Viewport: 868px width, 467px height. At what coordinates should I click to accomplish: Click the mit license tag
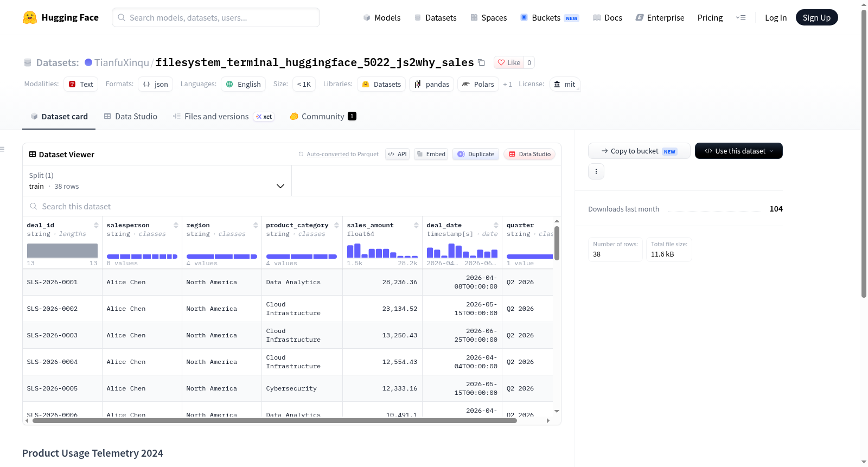[x=565, y=84]
